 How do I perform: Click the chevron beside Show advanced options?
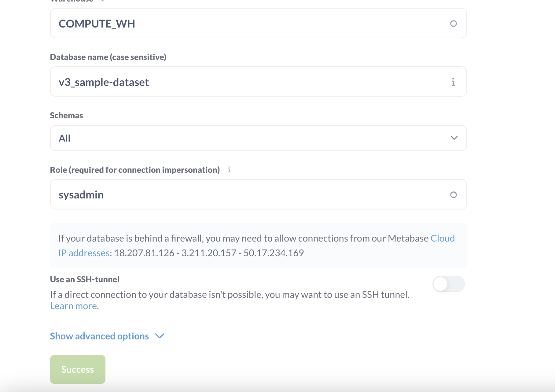click(x=160, y=336)
